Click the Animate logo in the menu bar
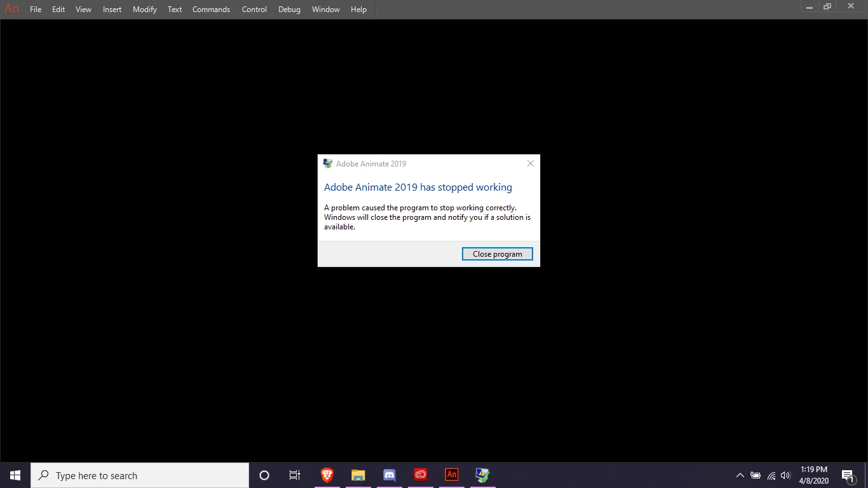Image resolution: width=868 pixels, height=488 pixels. click(11, 10)
